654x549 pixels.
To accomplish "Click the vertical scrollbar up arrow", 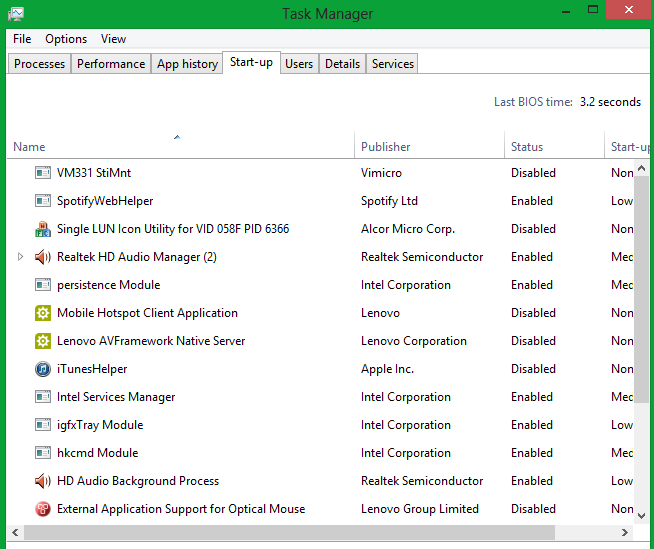I will click(x=641, y=169).
